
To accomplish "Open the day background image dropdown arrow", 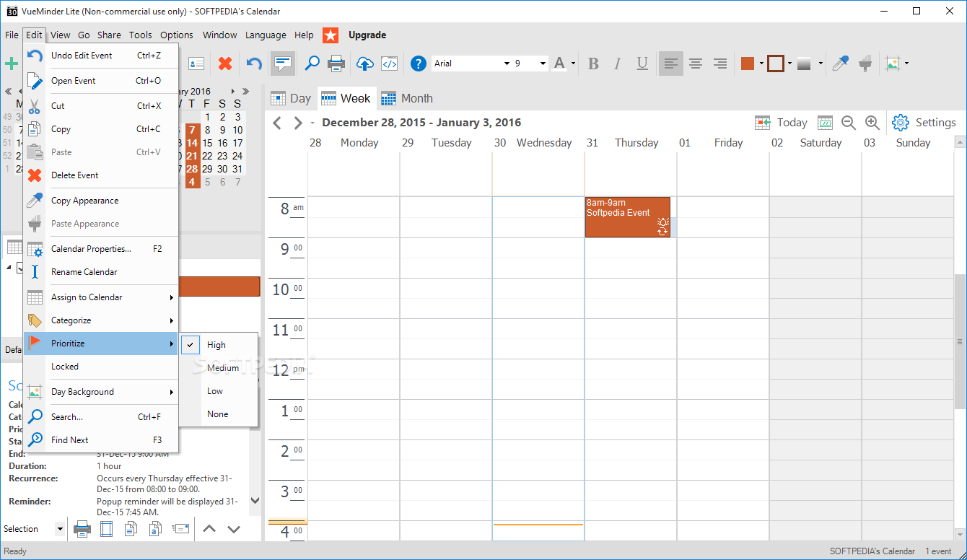I will coord(906,64).
